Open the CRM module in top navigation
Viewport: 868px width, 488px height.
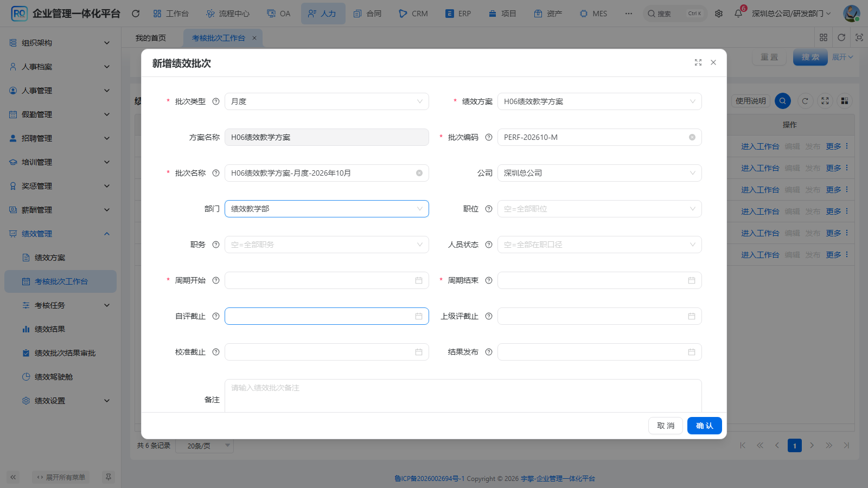click(x=413, y=14)
